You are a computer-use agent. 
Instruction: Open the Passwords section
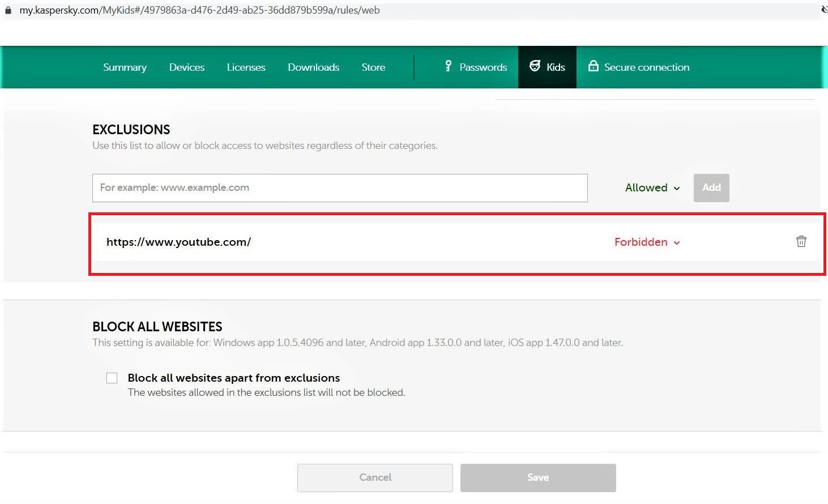pyautogui.click(x=483, y=67)
